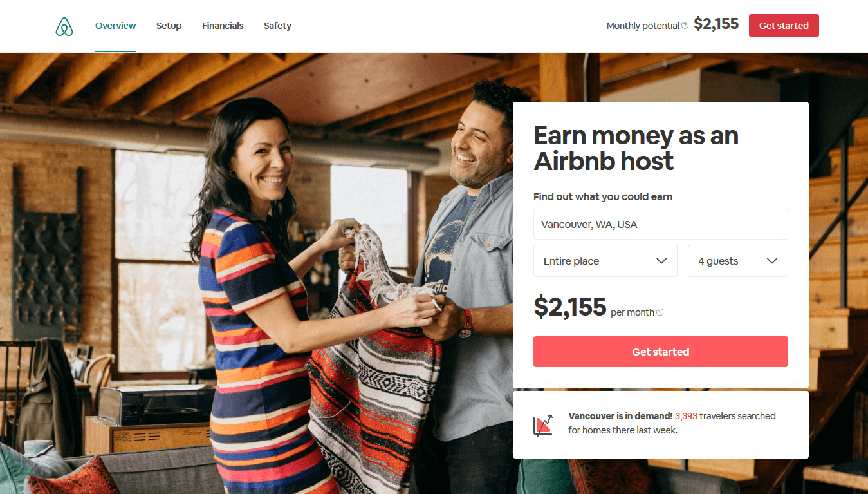Switch to the Overview tab
The width and height of the screenshot is (868, 494).
click(x=115, y=26)
